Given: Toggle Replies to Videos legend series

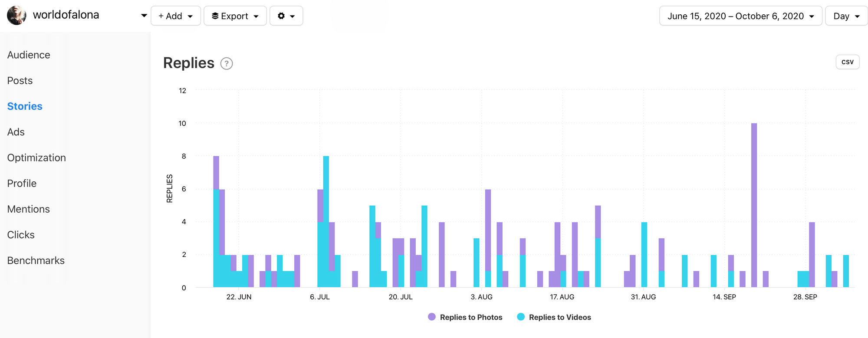Looking at the screenshot, I should coord(559,317).
